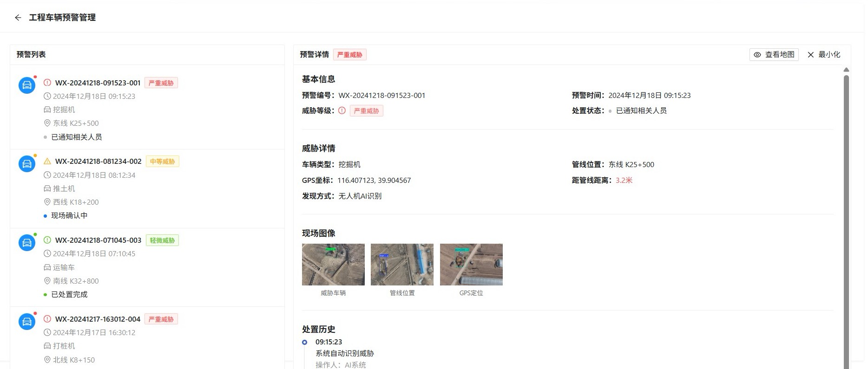Viewport: 868px width, 369px height.
Task: Click vehicle avatar of alert WX-20241218-081234-002
Action: (x=27, y=164)
